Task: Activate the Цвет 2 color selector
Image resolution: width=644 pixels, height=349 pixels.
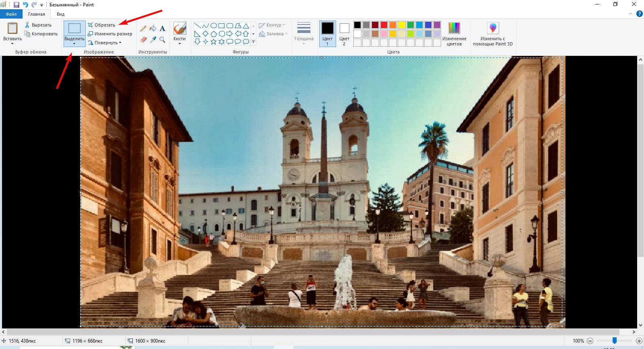Action: [344, 34]
